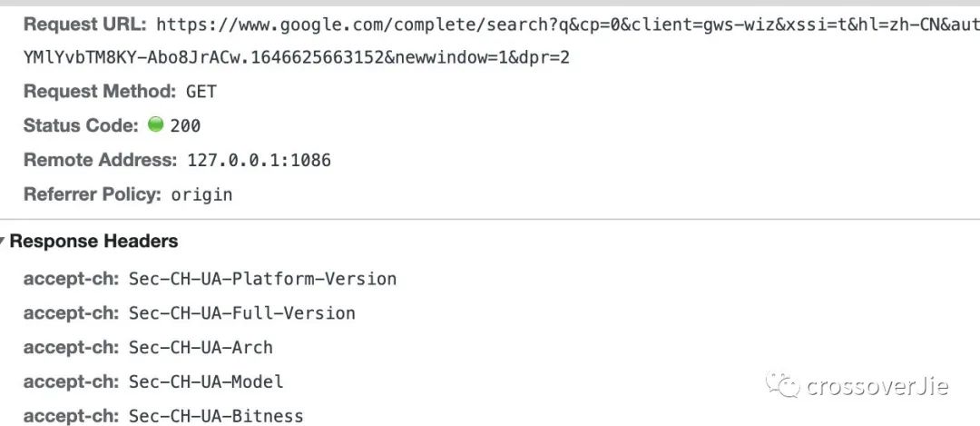Viewport: 980px width, 426px height.
Task: Select the 200 status code value
Action: [185, 126]
